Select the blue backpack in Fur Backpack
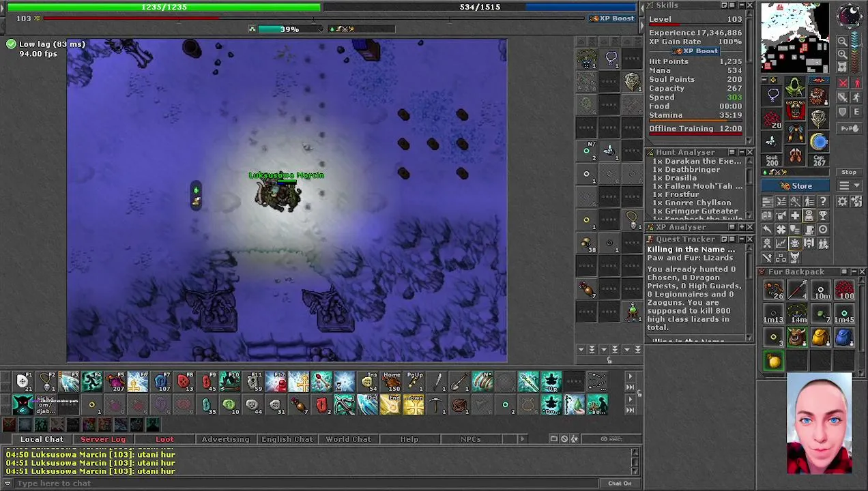This screenshot has height=491, width=868. pyautogui.click(x=844, y=336)
